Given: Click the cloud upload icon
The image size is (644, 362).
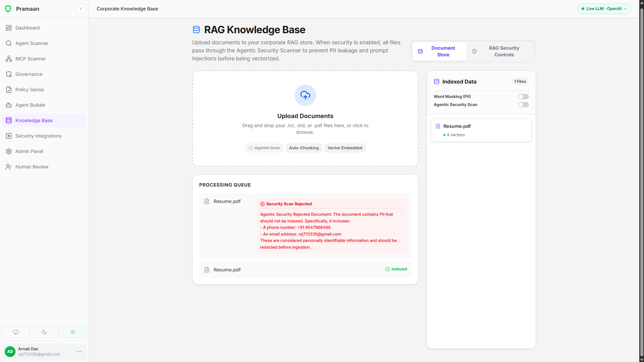Looking at the screenshot, I should (305, 95).
